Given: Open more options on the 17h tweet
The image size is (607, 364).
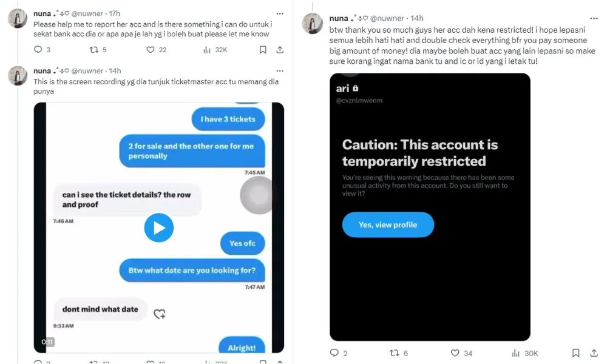Looking at the screenshot, I should (x=280, y=13).
